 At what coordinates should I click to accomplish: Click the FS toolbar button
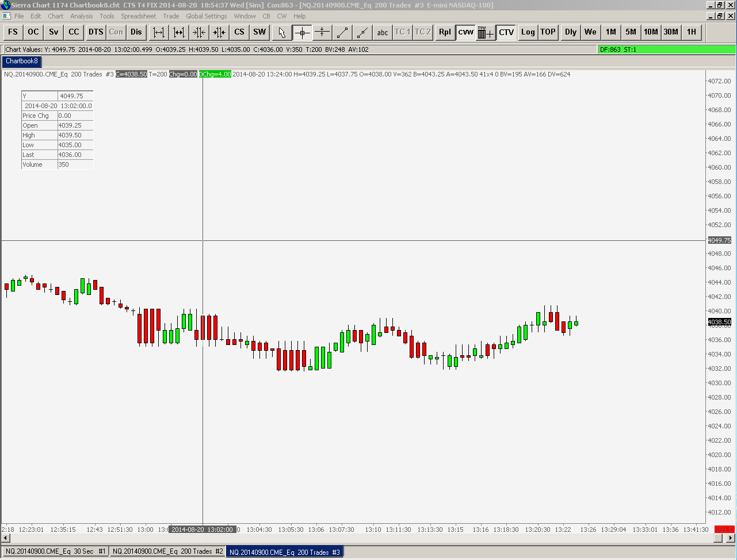13,32
